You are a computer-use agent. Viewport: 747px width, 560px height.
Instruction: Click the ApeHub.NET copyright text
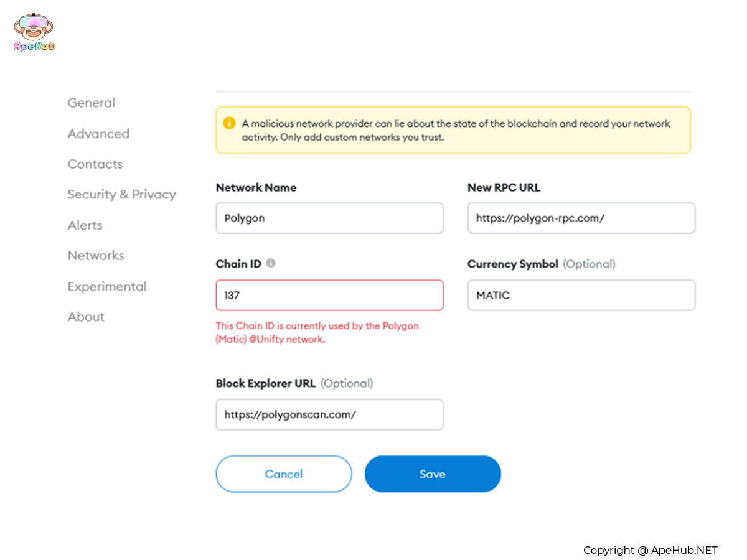[650, 550]
